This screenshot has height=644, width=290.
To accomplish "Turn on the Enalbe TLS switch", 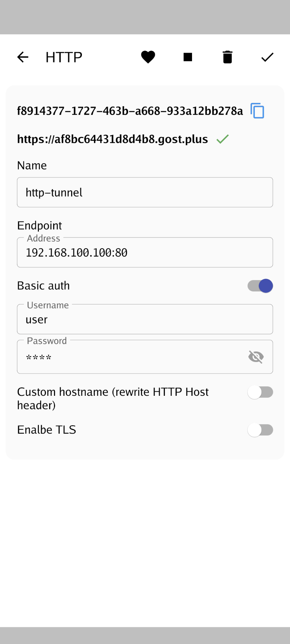I will tap(260, 430).
